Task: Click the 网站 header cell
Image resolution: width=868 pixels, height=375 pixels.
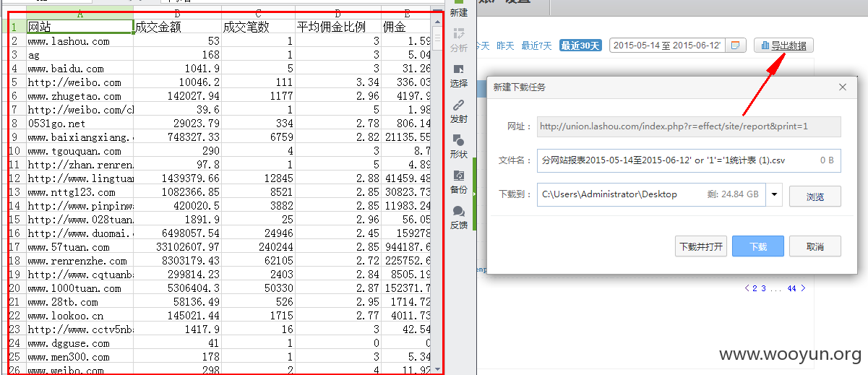Action: [x=80, y=27]
